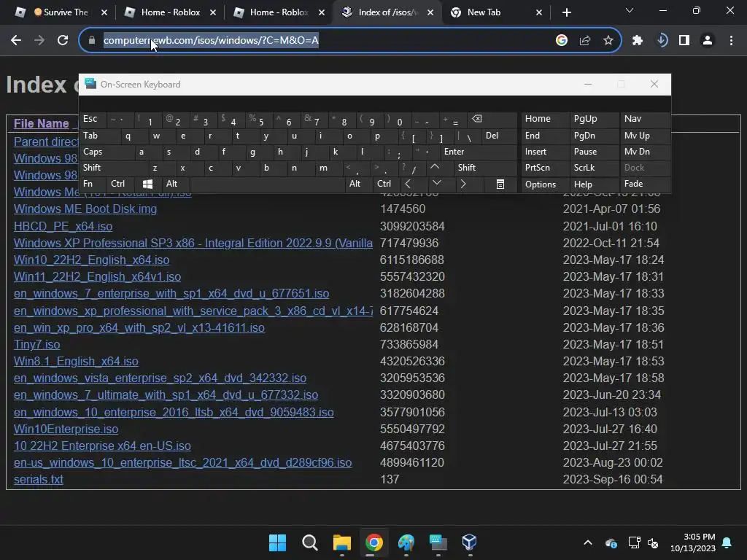Viewport: 747px width, 560px height.
Task: Toggle the left Shift key
Action: click(113, 168)
